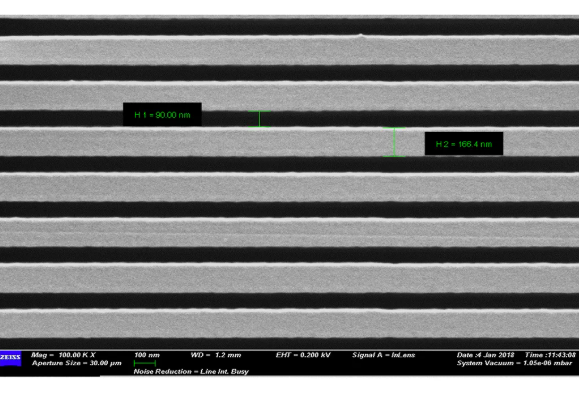This screenshot has width=579, height=393.
Task: Select the H1 green measurement marker
Action: 259,119
